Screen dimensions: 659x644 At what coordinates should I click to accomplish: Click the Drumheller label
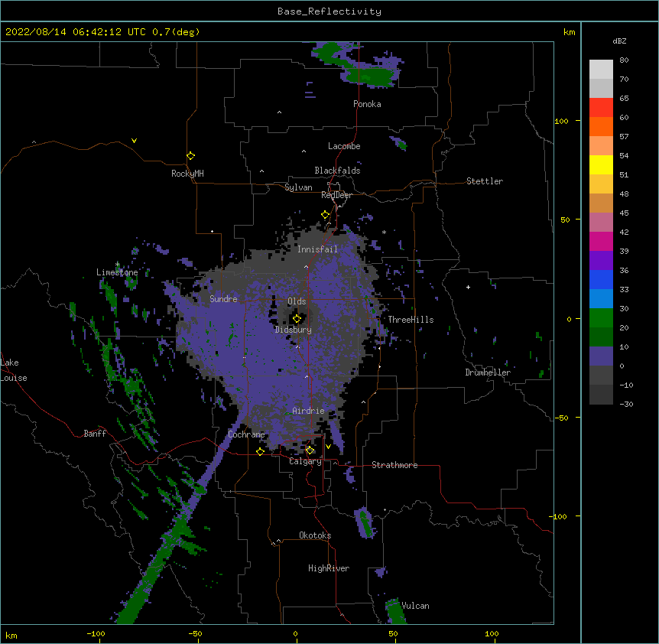[x=488, y=372]
